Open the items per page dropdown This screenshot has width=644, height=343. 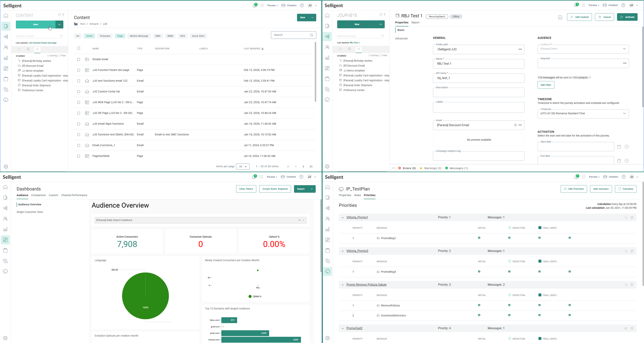[243, 167]
